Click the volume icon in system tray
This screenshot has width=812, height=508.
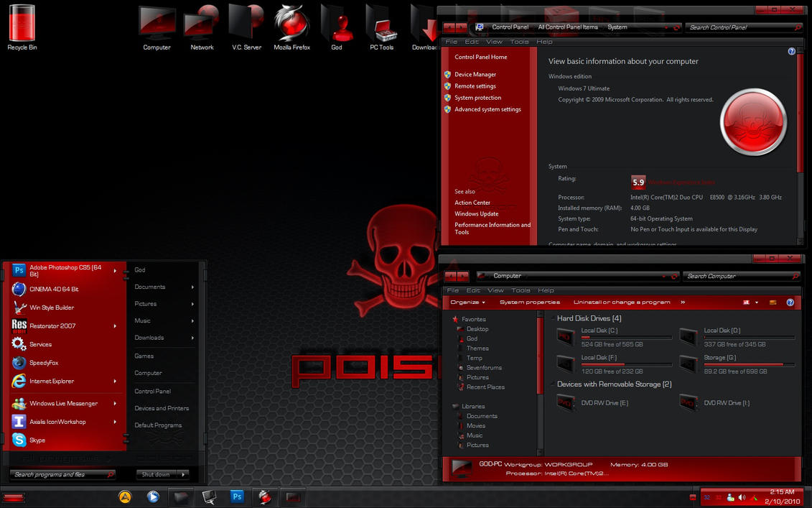[x=742, y=498]
